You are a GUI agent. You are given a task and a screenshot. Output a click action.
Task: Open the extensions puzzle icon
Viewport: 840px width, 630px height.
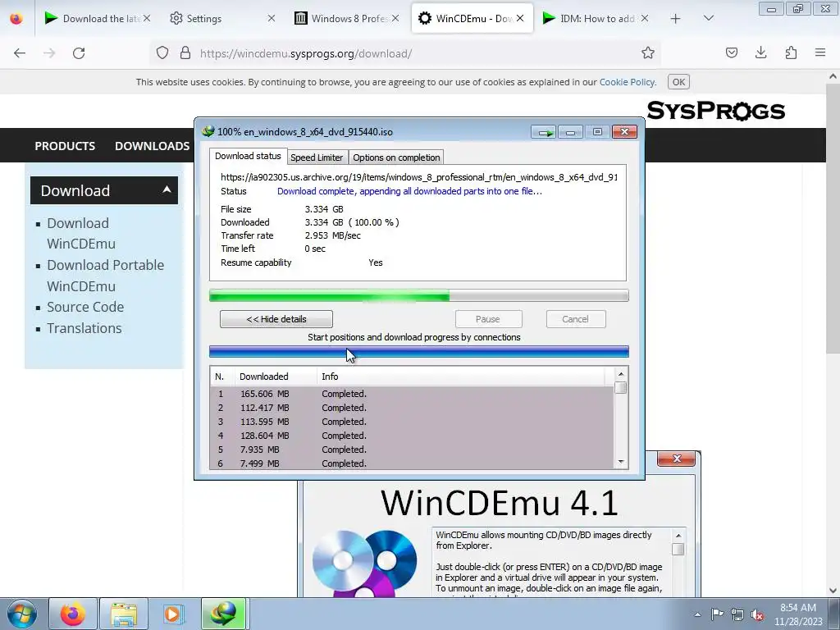[791, 53]
